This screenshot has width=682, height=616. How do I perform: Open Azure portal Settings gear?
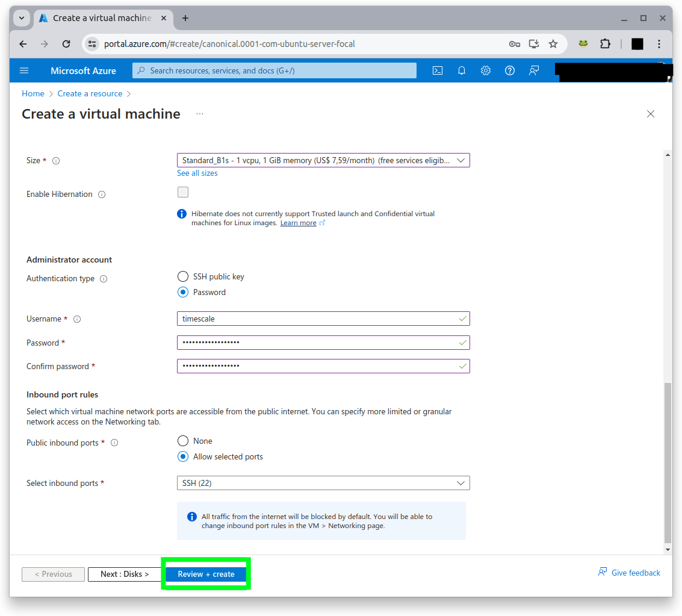[x=486, y=70]
